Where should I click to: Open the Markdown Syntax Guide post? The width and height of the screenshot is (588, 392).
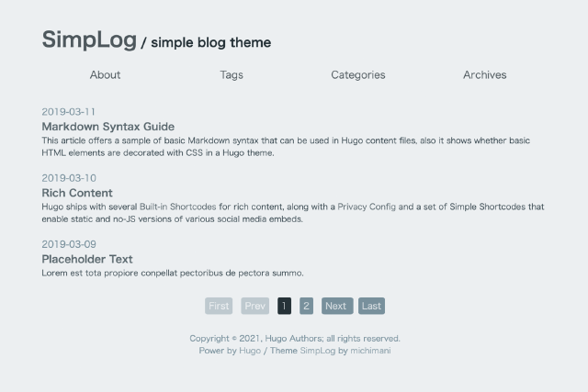pos(107,127)
